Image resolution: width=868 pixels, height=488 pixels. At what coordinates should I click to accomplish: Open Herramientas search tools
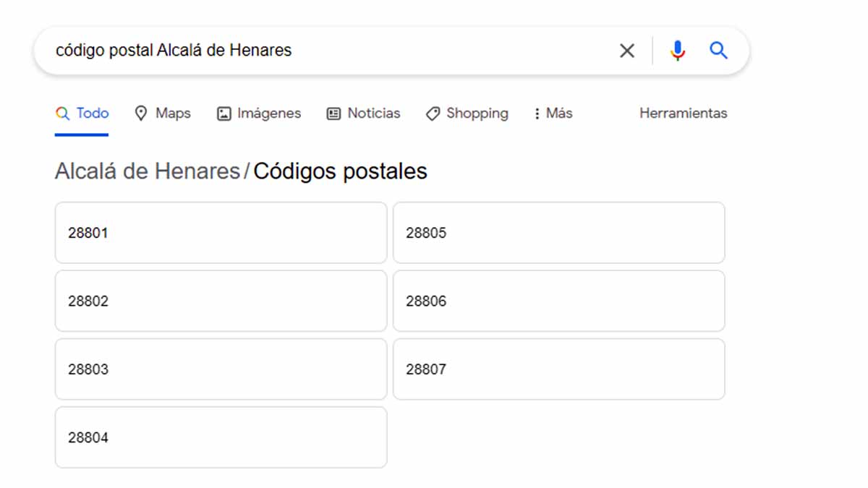point(683,114)
